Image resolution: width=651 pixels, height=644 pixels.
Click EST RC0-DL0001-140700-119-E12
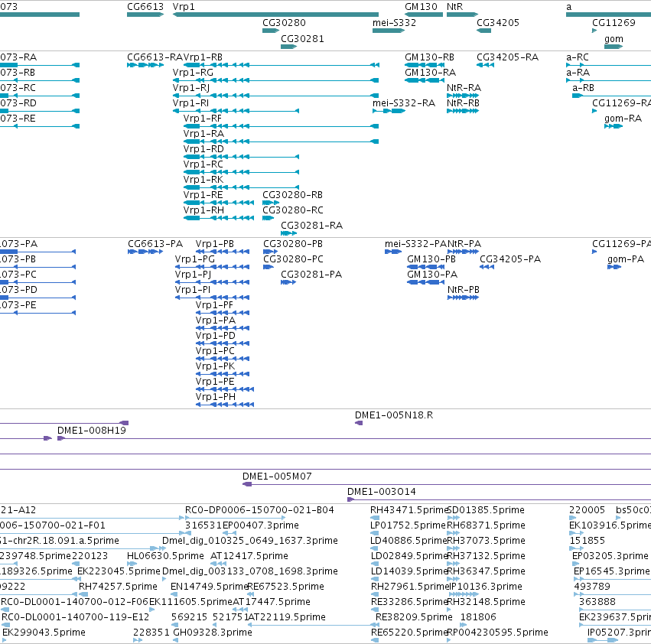tap(5, 625)
